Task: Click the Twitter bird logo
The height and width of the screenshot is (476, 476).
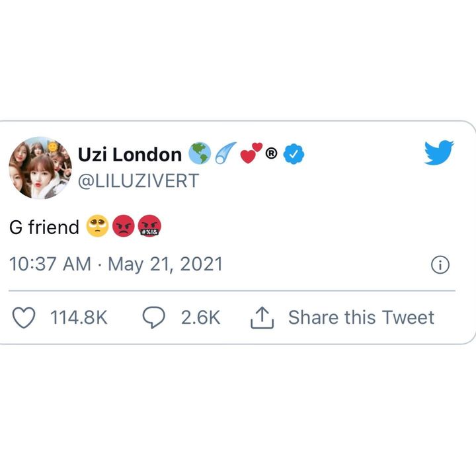Action: click(439, 153)
